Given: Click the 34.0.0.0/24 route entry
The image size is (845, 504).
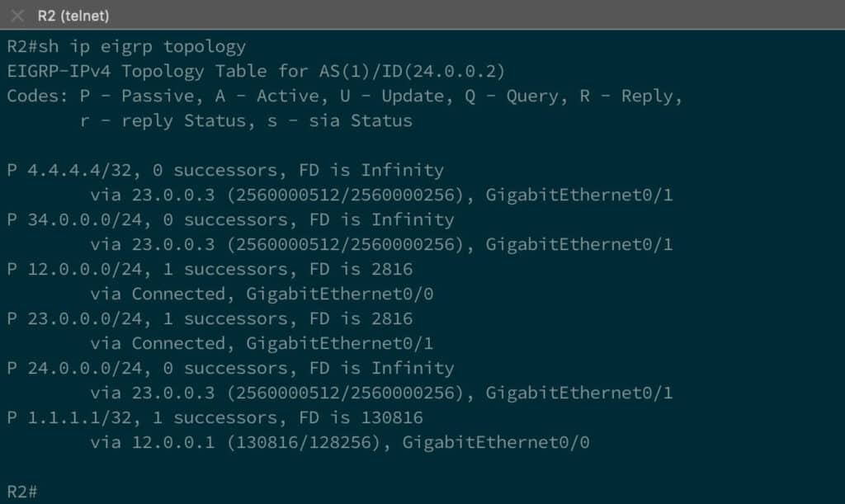Looking at the screenshot, I should click(85, 219).
